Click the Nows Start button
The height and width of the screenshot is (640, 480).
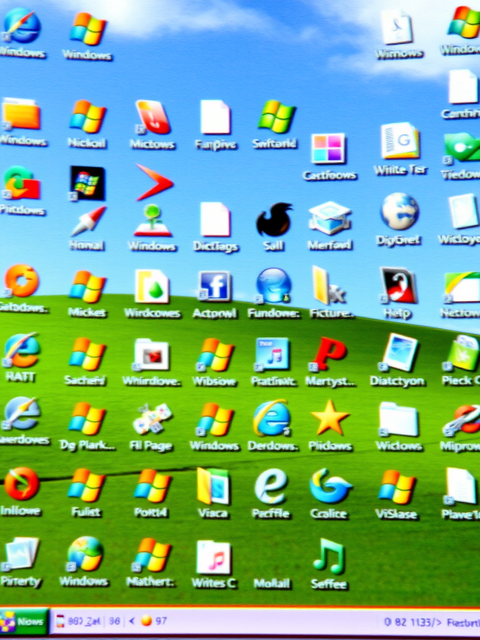(x=24, y=623)
